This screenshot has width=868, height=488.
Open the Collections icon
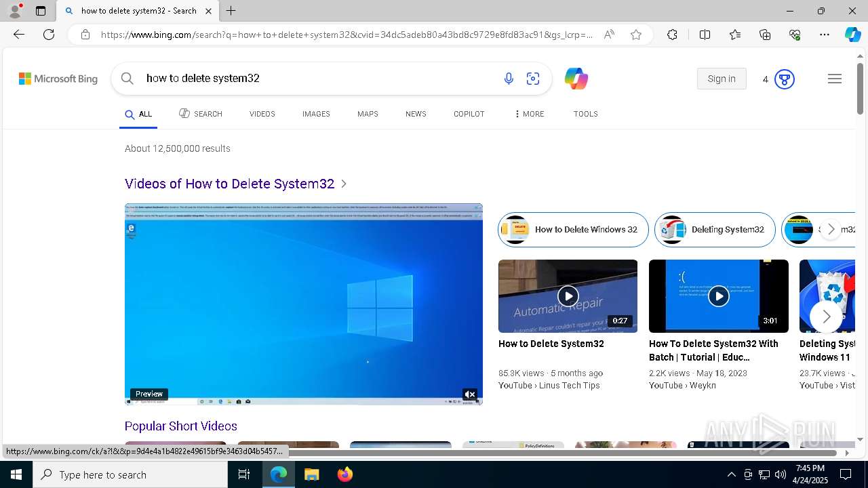(765, 35)
